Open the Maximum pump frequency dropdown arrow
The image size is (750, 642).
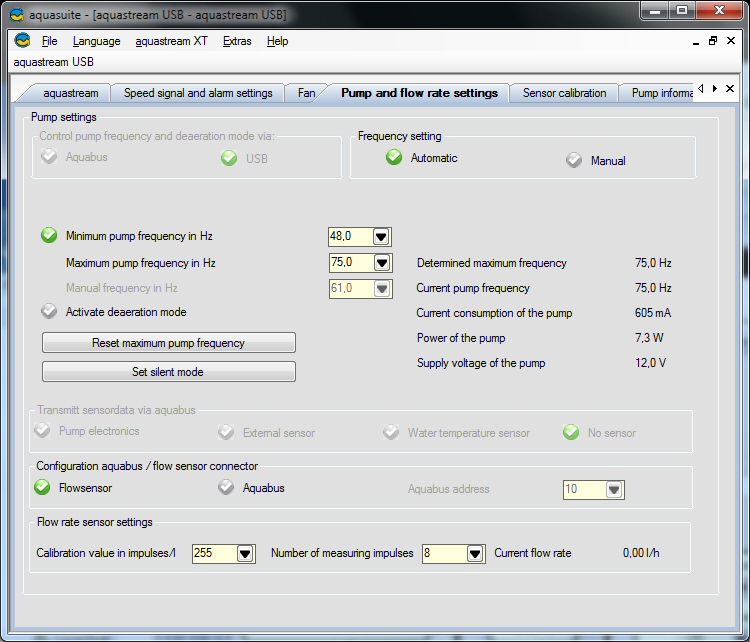[x=382, y=263]
